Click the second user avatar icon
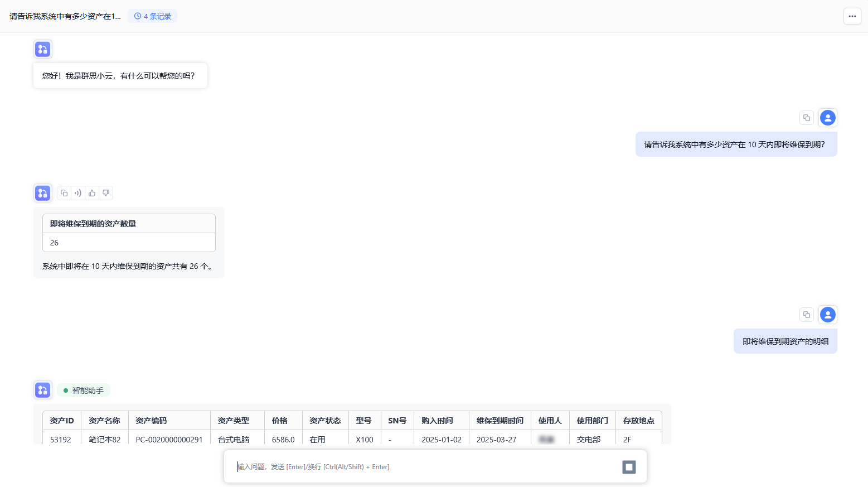This screenshot has width=868, height=487. pyautogui.click(x=828, y=315)
